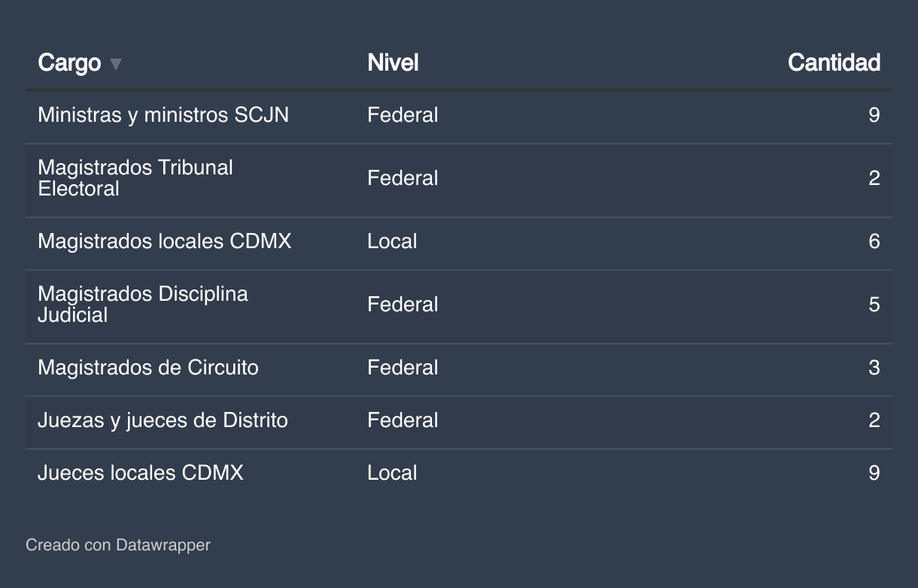This screenshot has height=588, width=918.
Task: Click Magistrados de Circuito cell
Action: coord(148,368)
